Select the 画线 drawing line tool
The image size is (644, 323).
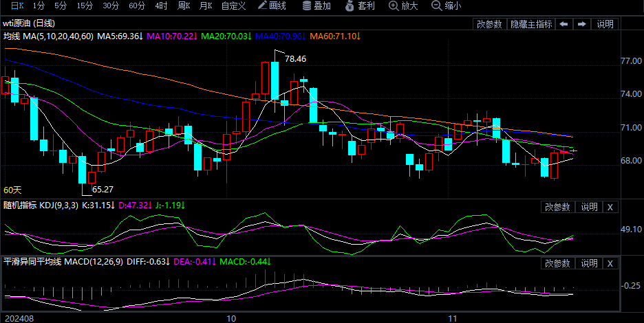click(272, 6)
